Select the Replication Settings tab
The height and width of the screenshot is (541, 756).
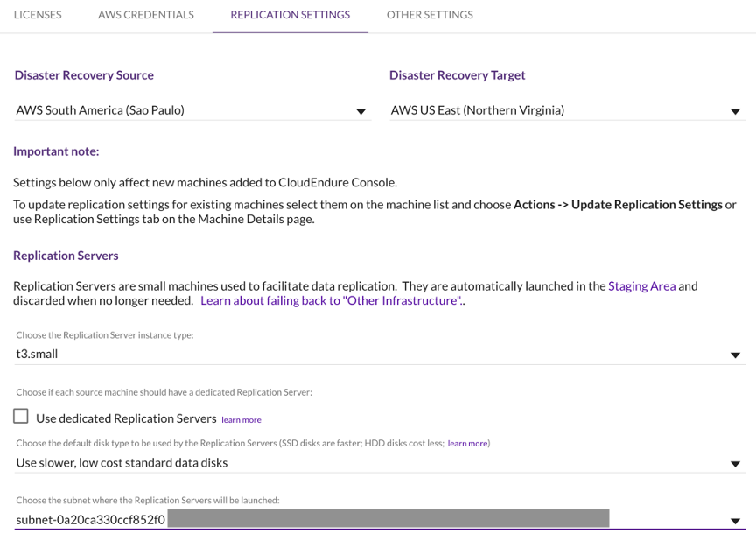[x=290, y=15]
